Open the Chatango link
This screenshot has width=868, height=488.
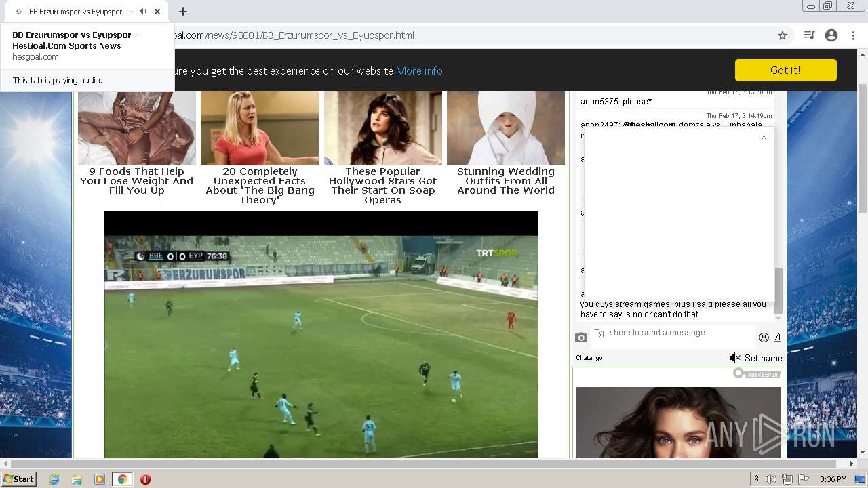[x=589, y=358]
